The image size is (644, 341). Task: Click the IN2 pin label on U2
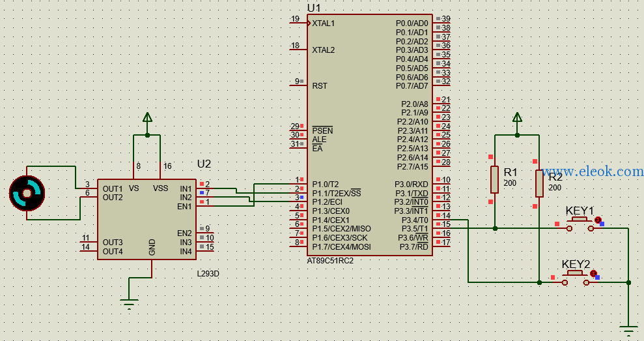pyautogui.click(x=186, y=198)
